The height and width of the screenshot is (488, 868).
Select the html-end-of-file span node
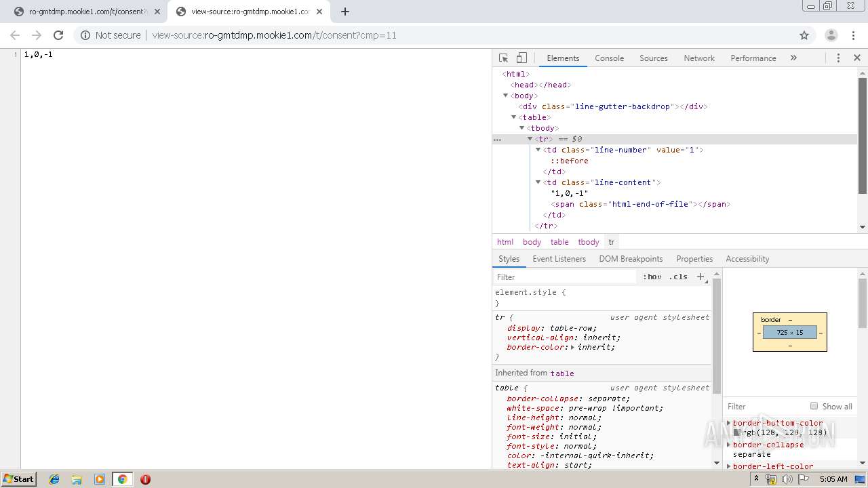pos(640,204)
